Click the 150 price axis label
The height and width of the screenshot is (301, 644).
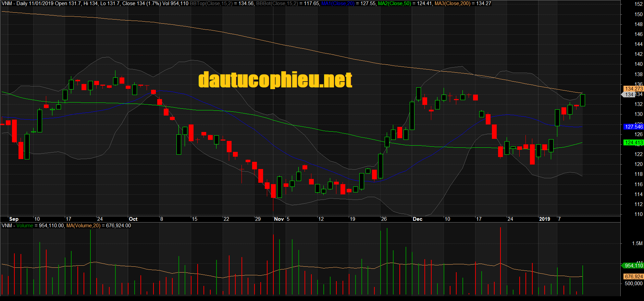[639, 14]
